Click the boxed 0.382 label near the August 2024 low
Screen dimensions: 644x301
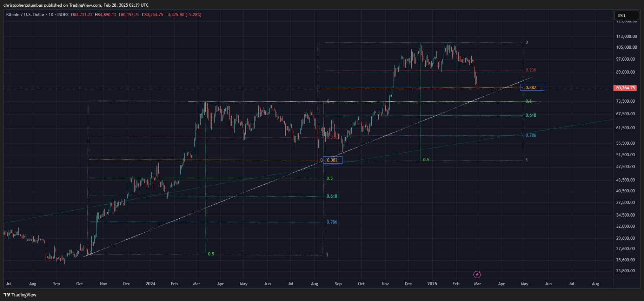point(332,160)
